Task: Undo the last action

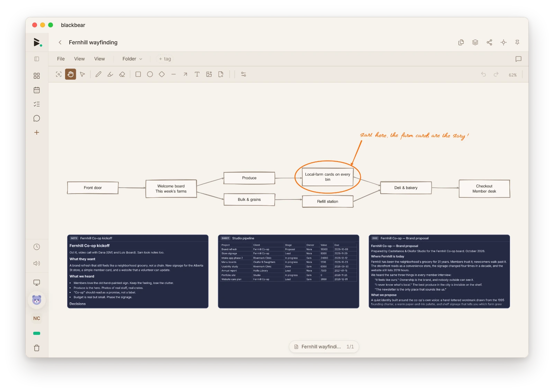Action: tap(483, 74)
